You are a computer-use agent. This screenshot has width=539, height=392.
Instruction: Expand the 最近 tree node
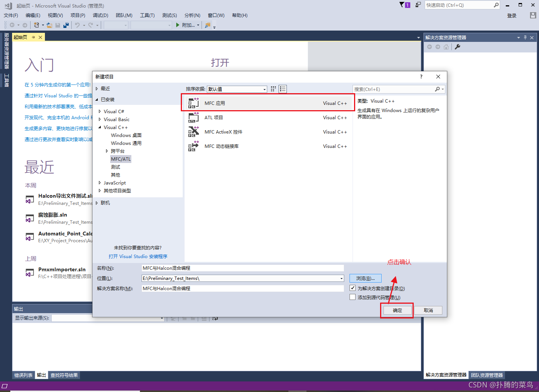pyautogui.click(x=97, y=88)
